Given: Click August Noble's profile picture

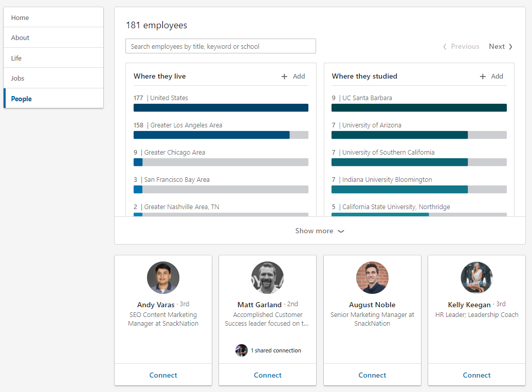Looking at the screenshot, I should click(372, 278).
